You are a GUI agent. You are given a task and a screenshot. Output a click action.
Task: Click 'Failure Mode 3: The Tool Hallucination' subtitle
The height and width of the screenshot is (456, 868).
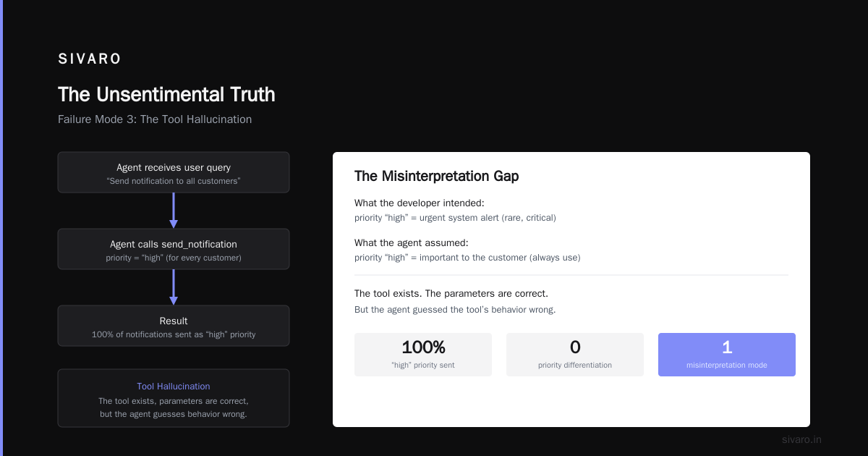155,119
